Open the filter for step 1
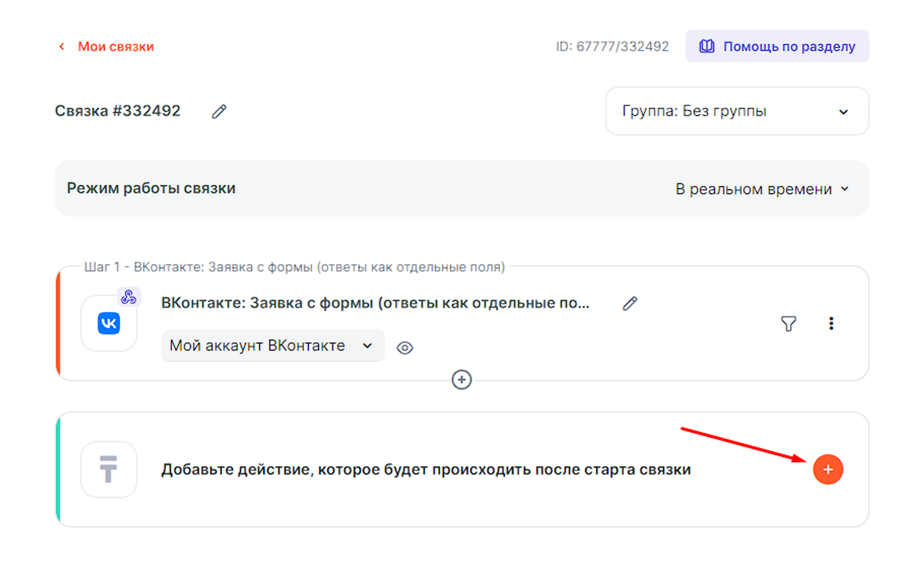The image size is (924, 582). (788, 324)
